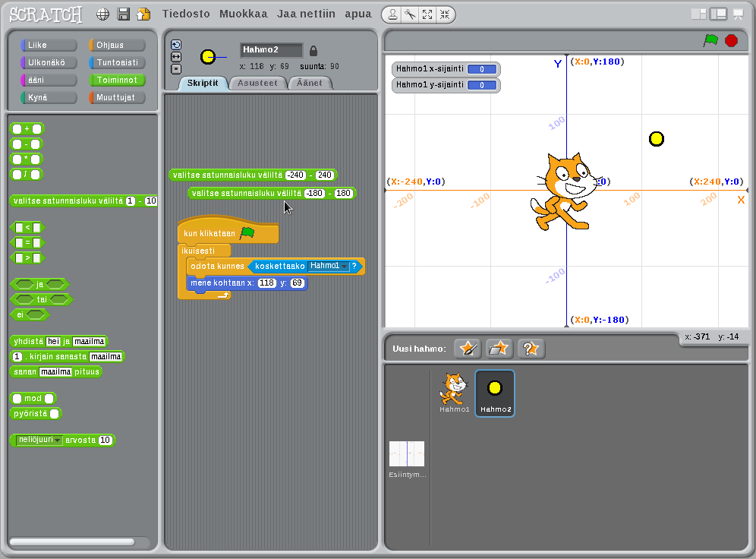This screenshot has height=559, width=756.
Task: Stop all scripts with the red stop sign
Action: click(732, 40)
